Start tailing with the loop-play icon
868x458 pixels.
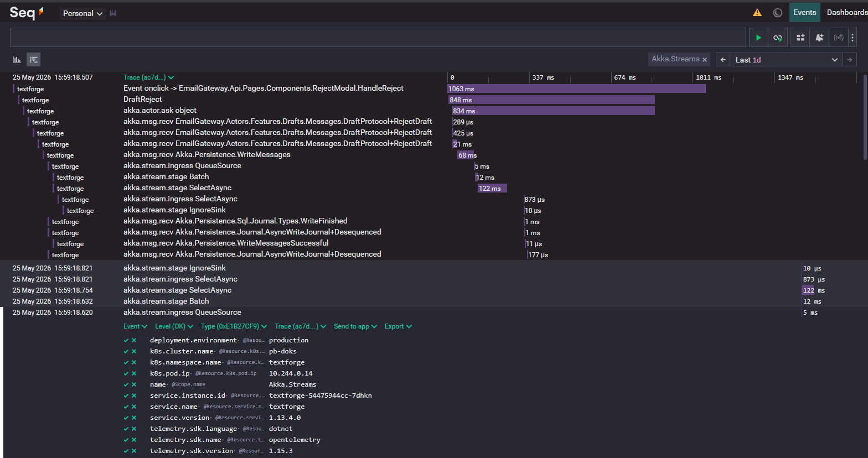[778, 38]
